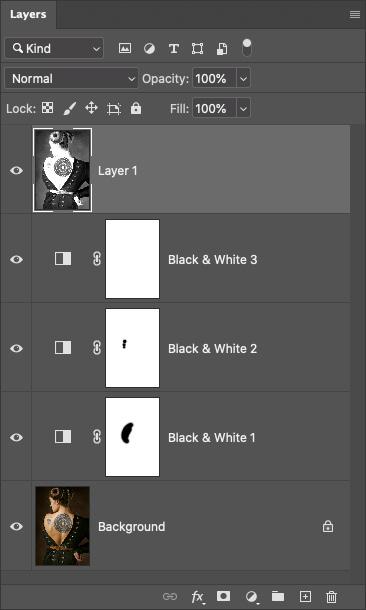Create new fill or adjustment layer
Viewport: 366px width, 610px height.
252,596
